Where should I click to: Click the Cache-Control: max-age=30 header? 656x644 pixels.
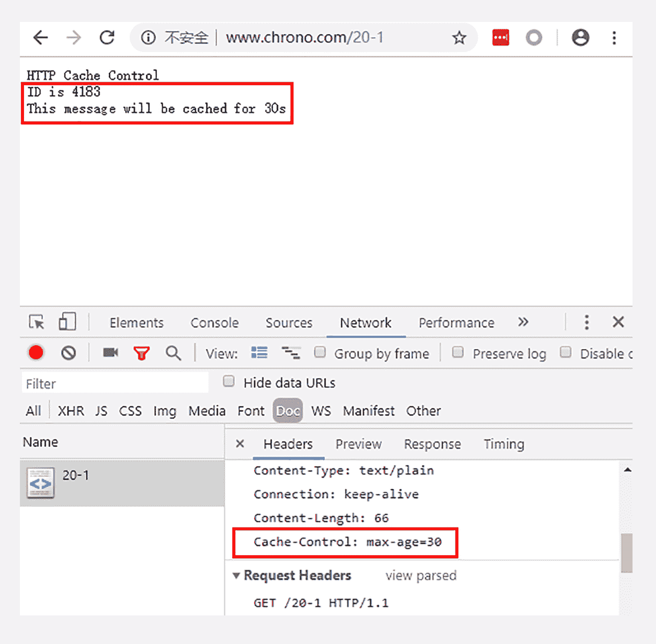(x=347, y=542)
